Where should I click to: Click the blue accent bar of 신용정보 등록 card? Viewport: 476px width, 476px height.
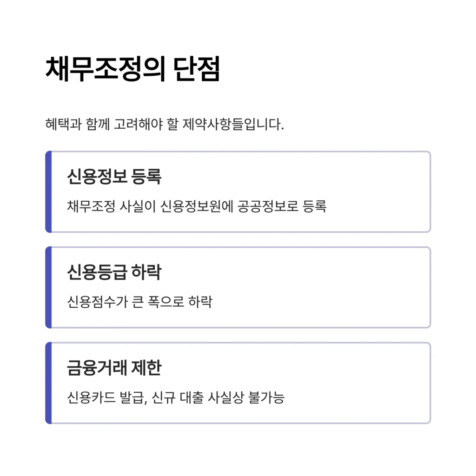[x=48, y=192]
